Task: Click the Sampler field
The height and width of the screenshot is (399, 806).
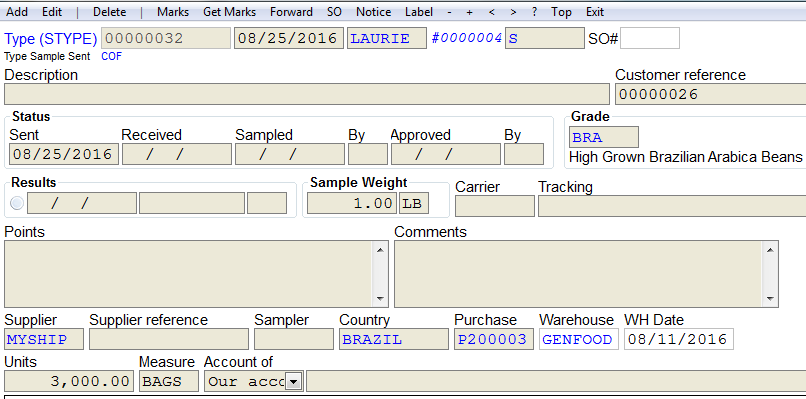Action: pos(294,339)
